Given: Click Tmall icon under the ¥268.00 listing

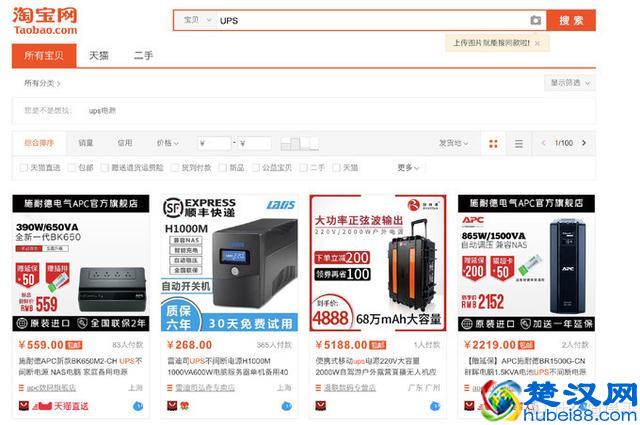Looking at the screenshot, I should click(x=172, y=406).
